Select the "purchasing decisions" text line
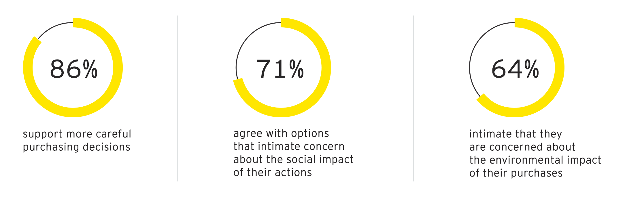The image size is (644, 203). coord(76,147)
